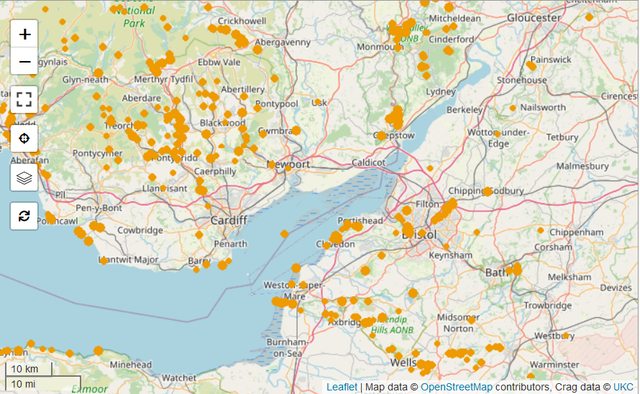Refresh the crag markers
The height and width of the screenshot is (394, 640).
[24, 216]
